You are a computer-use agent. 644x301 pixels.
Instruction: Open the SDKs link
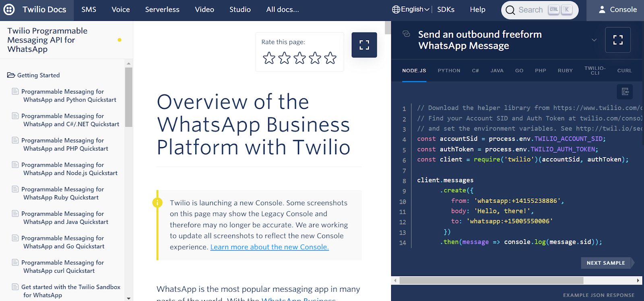[x=446, y=9]
